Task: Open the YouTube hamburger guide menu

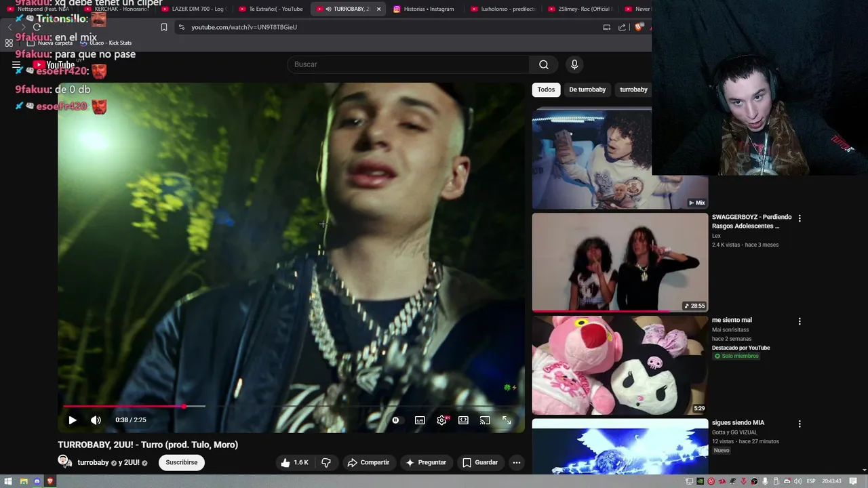Action: [x=16, y=65]
